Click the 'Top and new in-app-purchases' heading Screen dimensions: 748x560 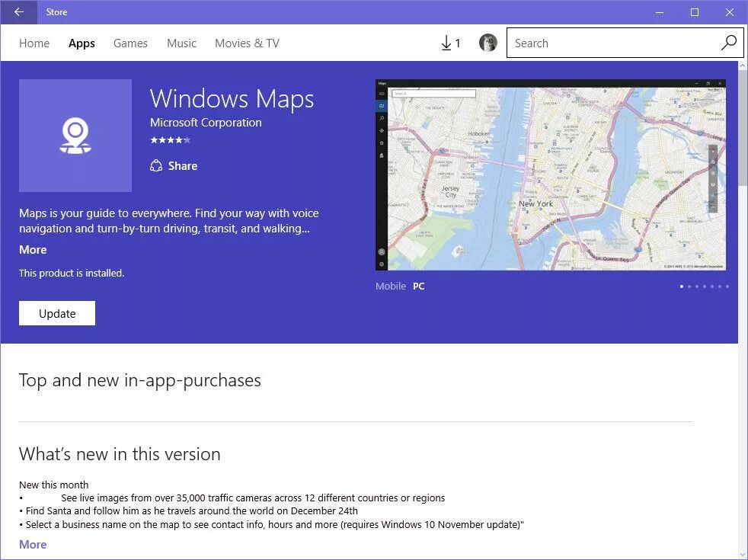click(139, 380)
